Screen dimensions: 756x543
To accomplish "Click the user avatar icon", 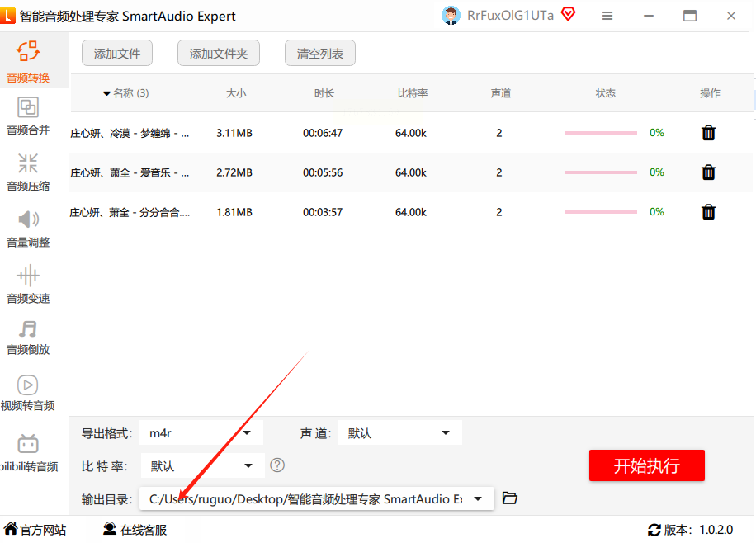I will tap(451, 16).
